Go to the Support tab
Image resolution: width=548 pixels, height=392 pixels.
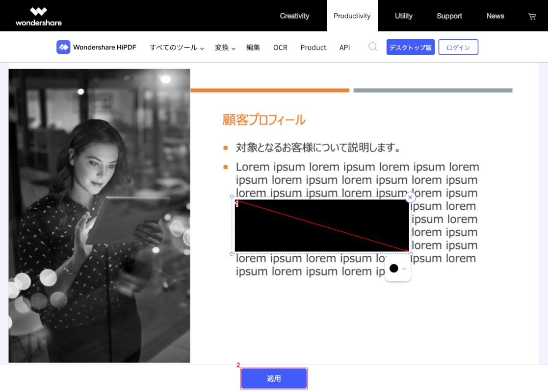[449, 16]
